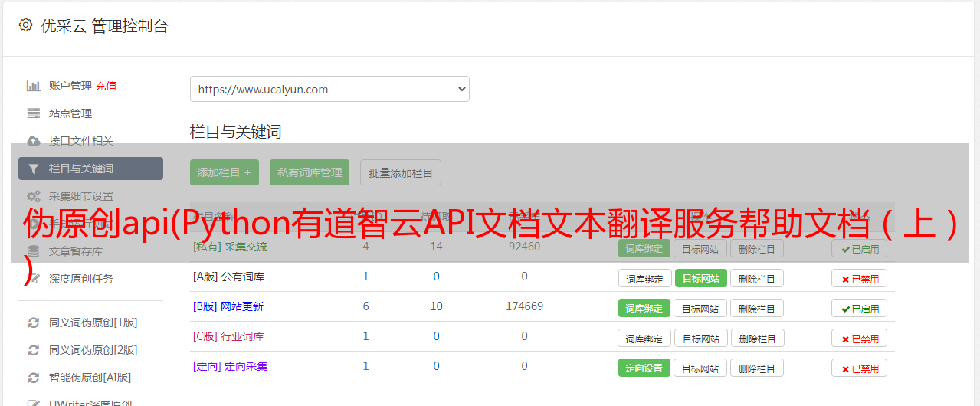Click 目标网站 in the 采集交流 row
The image size is (980, 406).
(x=700, y=248)
